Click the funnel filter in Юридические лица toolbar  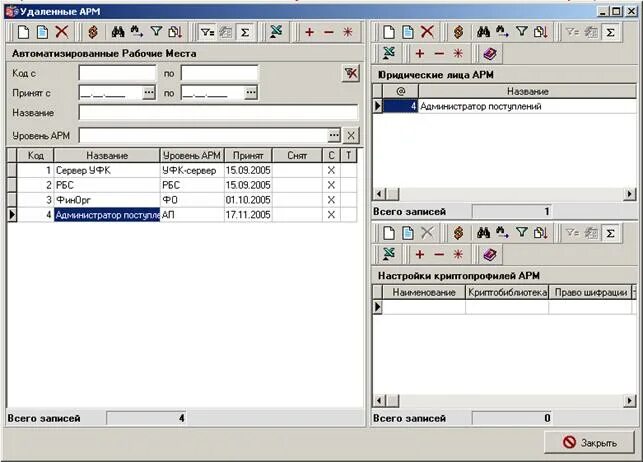521,32
